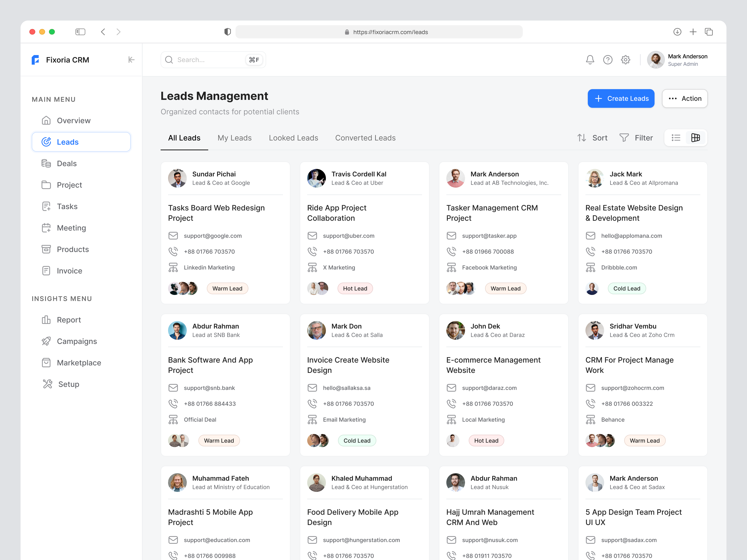Click the Create Leads button

click(621, 98)
